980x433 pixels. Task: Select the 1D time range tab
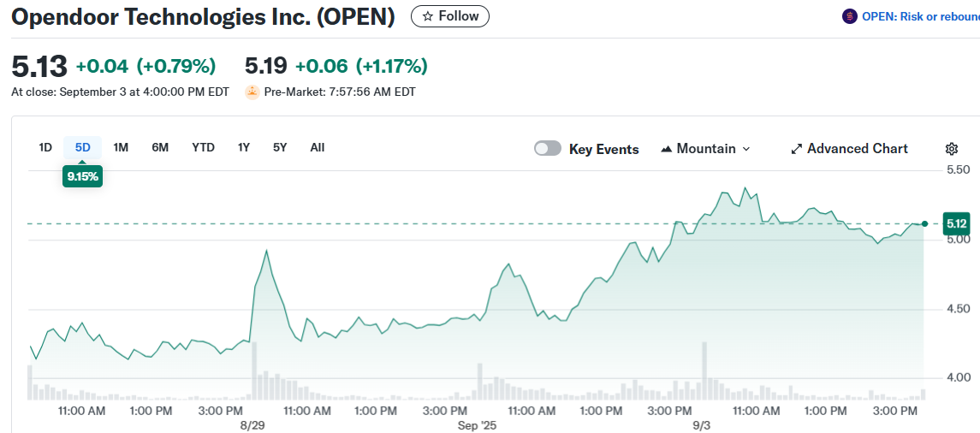[x=45, y=147]
